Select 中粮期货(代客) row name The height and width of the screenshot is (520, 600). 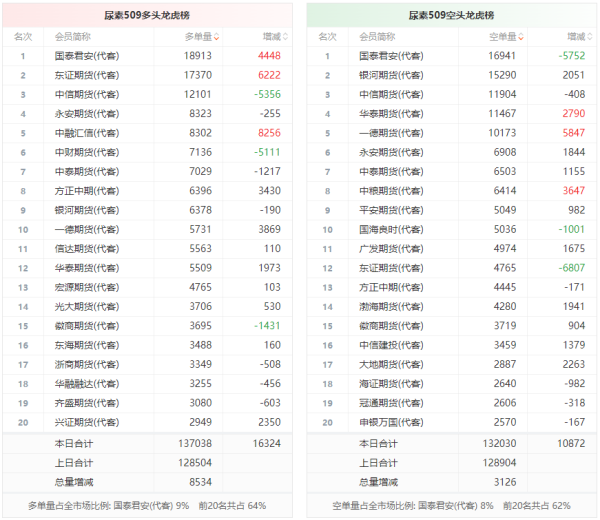(x=391, y=191)
